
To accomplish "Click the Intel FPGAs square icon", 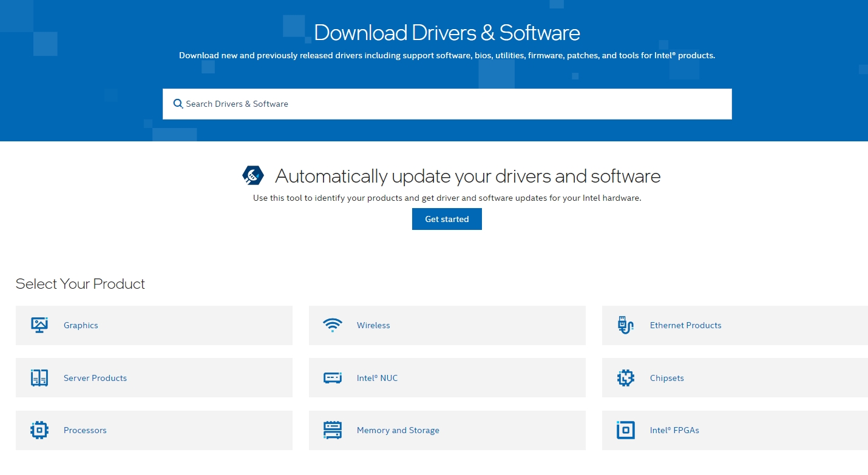I will 625,430.
